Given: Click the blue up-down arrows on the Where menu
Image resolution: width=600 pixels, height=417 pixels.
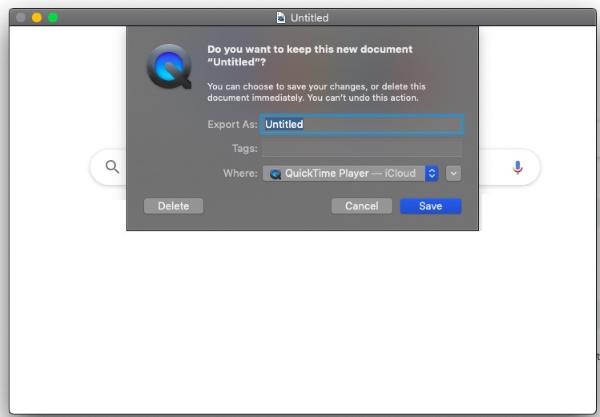Looking at the screenshot, I should (432, 173).
